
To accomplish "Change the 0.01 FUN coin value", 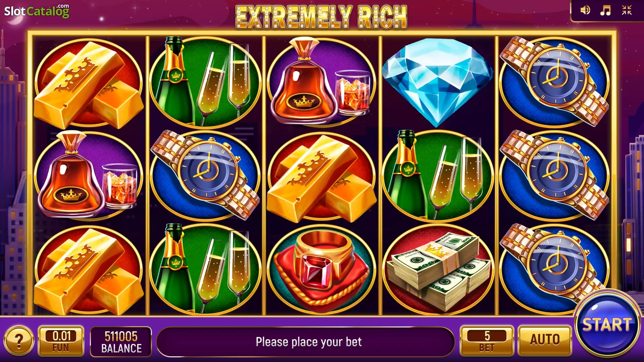I will (x=61, y=341).
